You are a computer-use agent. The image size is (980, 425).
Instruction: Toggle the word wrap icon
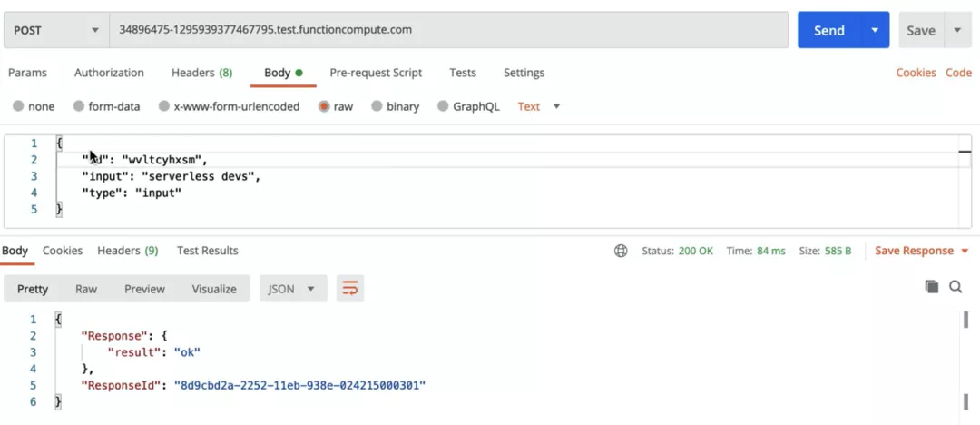pyautogui.click(x=350, y=289)
